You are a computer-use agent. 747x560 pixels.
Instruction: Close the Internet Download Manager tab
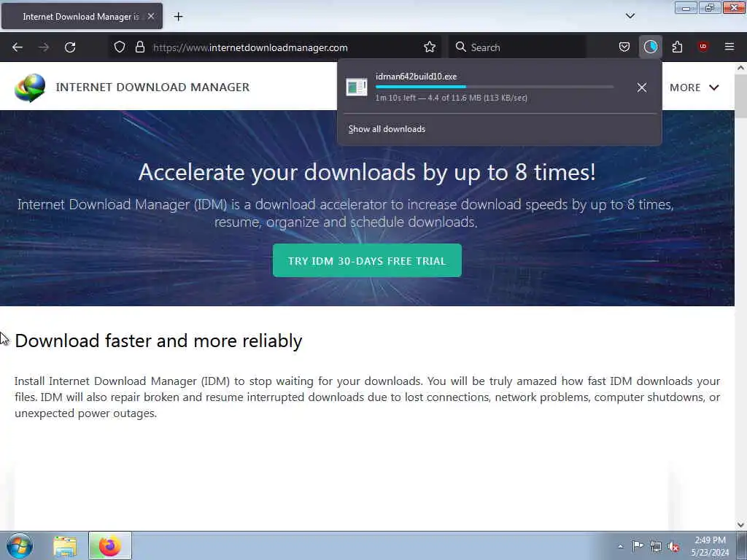(x=151, y=16)
